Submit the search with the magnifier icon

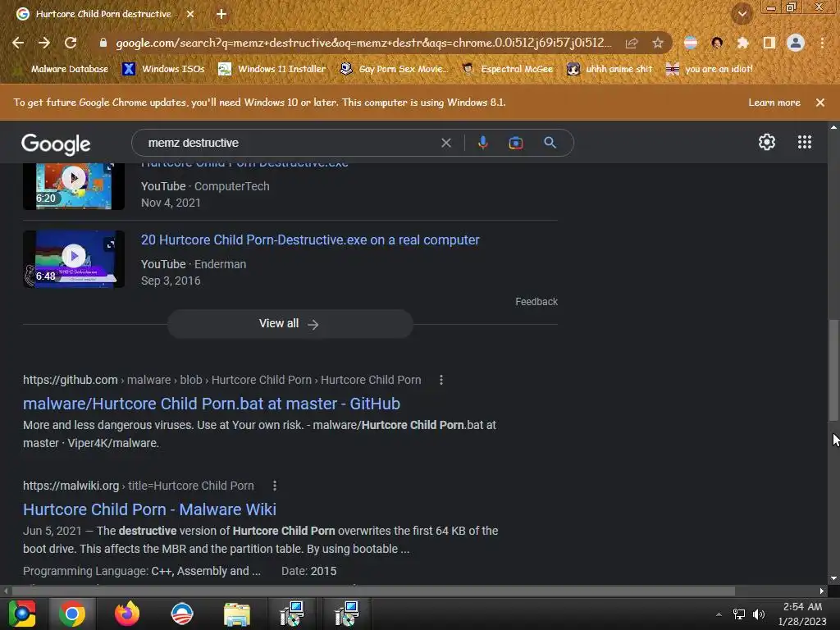550,143
